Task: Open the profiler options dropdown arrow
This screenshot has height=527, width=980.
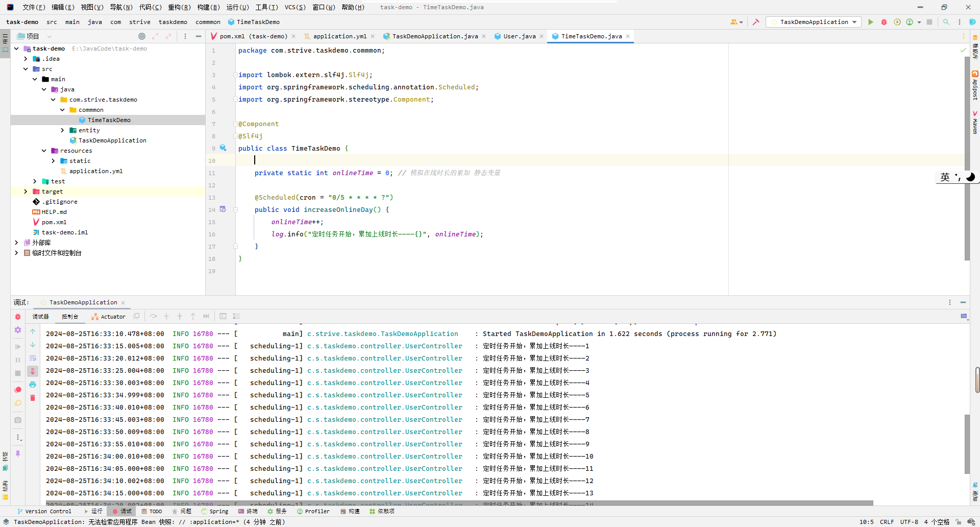Action: click(919, 22)
